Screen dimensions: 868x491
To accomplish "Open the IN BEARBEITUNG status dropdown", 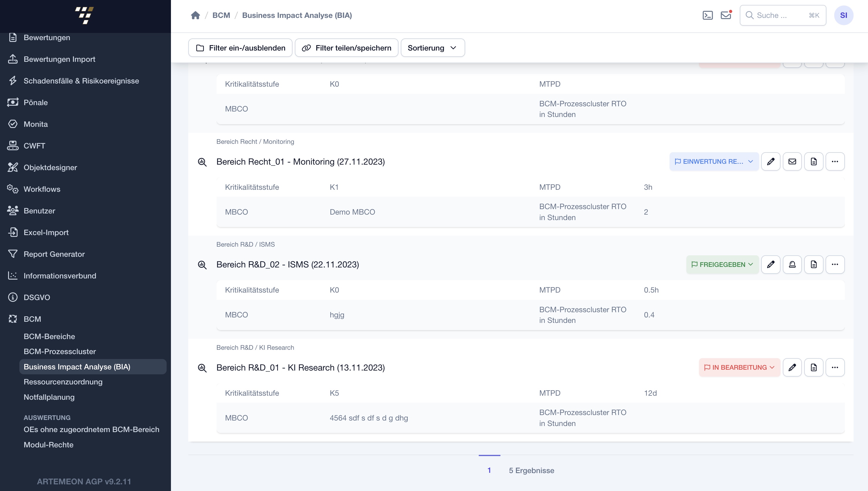I will tap(739, 367).
